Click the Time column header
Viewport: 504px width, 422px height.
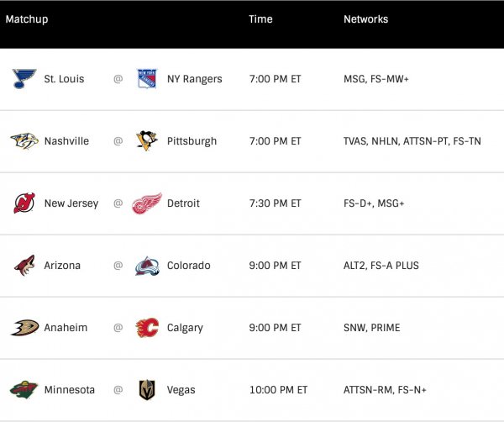[x=260, y=19]
